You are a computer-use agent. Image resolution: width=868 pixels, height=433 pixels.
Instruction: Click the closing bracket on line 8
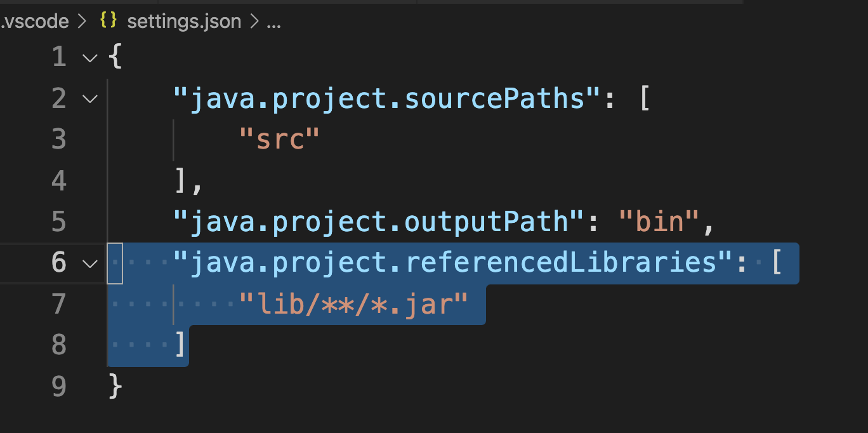coord(180,345)
